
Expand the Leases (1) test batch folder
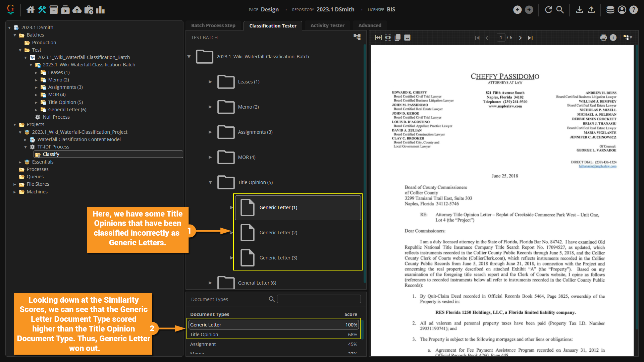coord(210,82)
